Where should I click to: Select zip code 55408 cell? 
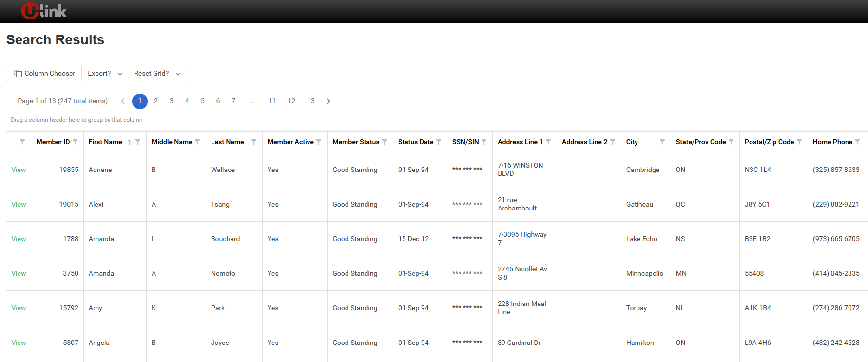coord(773,273)
